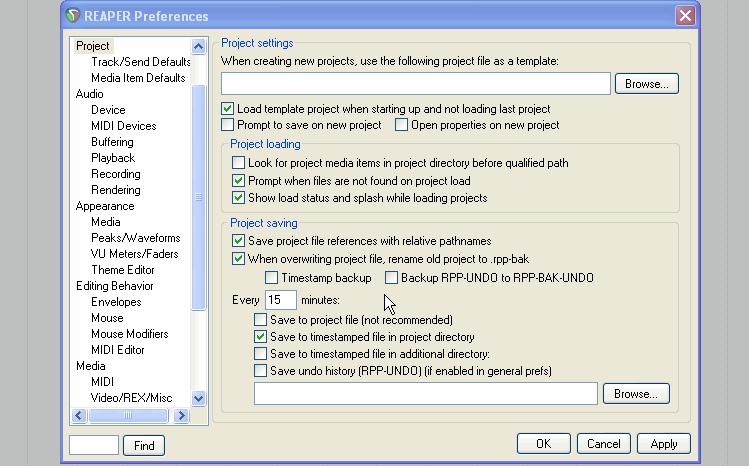This screenshot has height=466, width=749.
Task: Go to VU Meters/Faders preferences
Action: [135, 254]
